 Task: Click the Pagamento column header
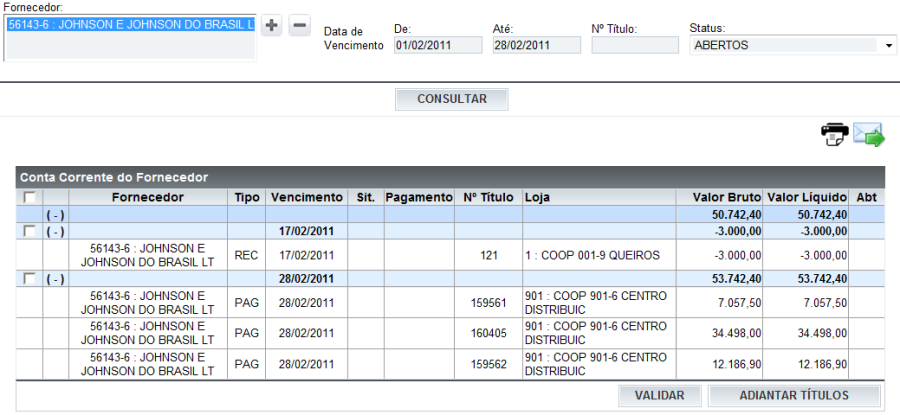(x=419, y=197)
